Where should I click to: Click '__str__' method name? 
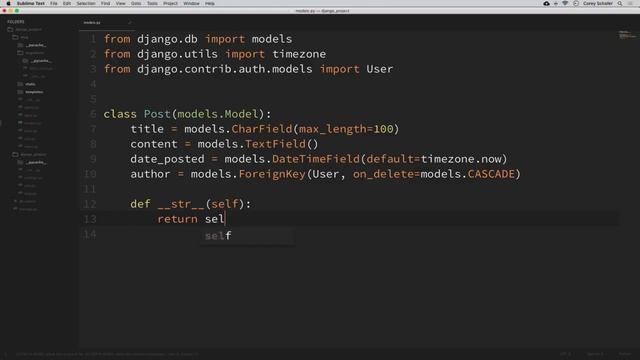(x=181, y=204)
